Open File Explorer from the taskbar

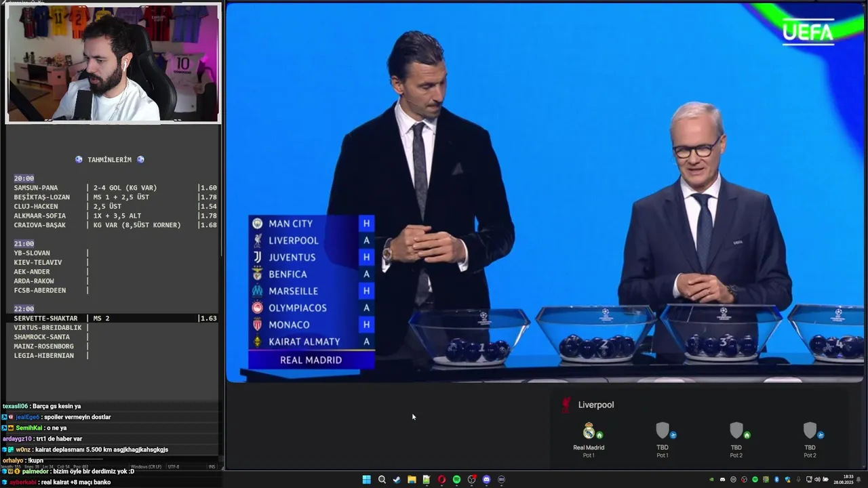[x=412, y=479]
